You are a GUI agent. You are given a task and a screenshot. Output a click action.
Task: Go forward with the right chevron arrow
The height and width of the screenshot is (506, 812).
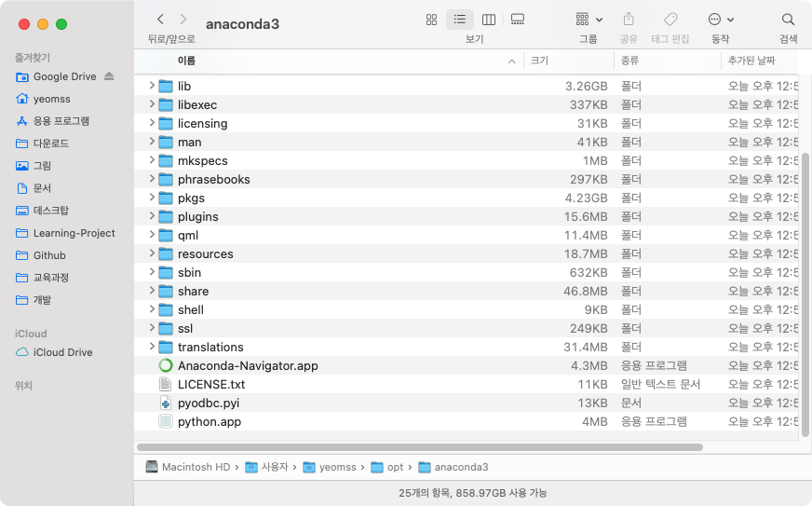tap(183, 20)
